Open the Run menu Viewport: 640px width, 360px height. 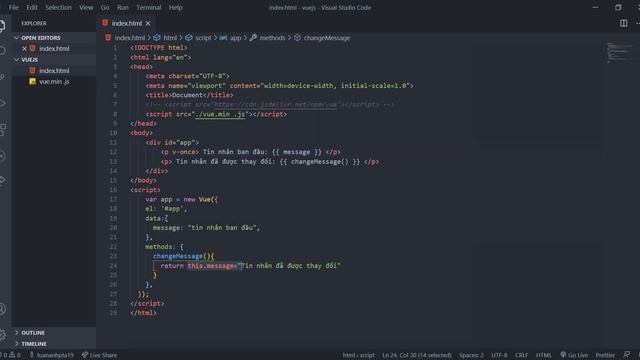coord(122,7)
